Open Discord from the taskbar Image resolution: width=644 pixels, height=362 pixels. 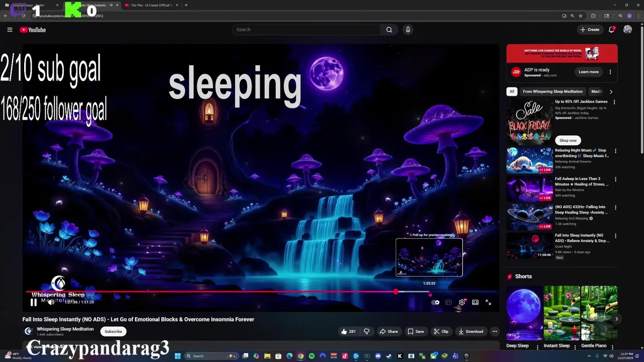[378, 356]
